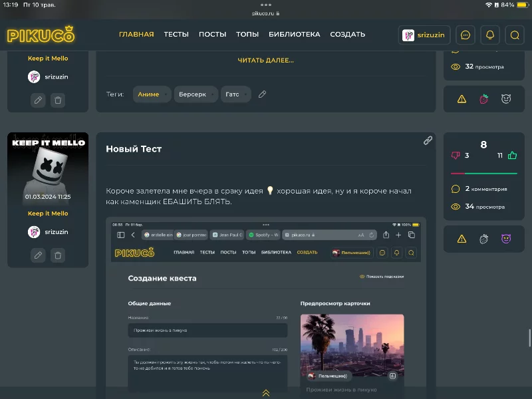Click trash icon in card beside tags row
The height and width of the screenshot is (399, 532).
pos(58,100)
